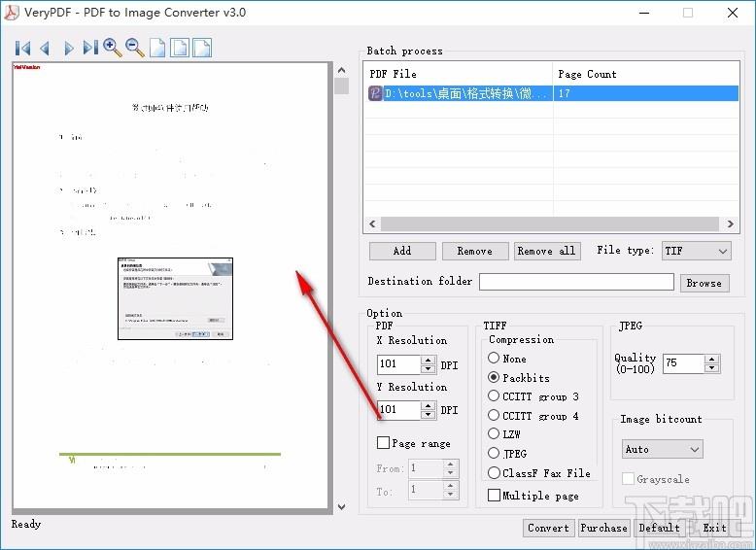Click the preview vertical scrollbar thumb
The width and height of the screenshot is (756, 550).
(x=341, y=86)
